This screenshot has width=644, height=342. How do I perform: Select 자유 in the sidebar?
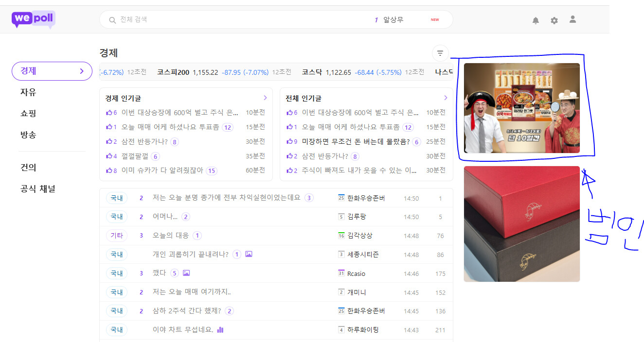click(x=28, y=92)
